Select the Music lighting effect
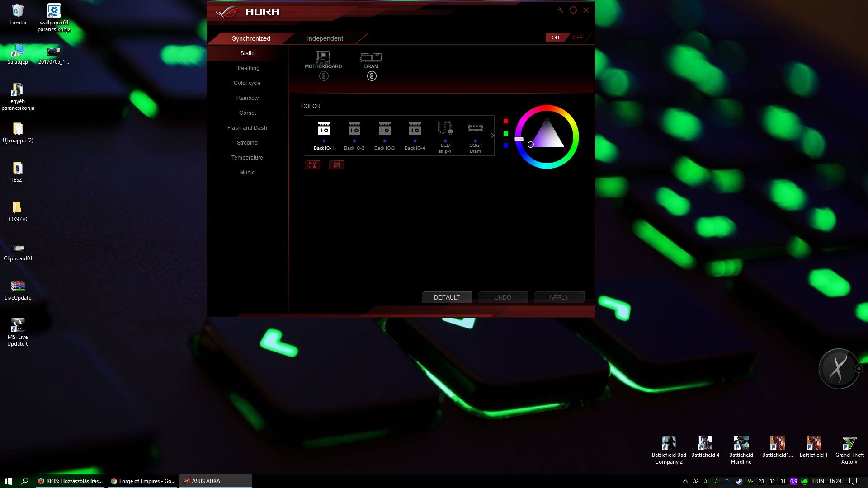 click(247, 173)
